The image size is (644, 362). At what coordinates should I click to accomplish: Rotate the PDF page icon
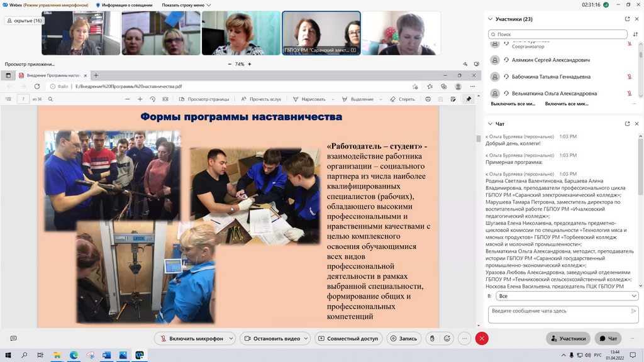click(x=152, y=99)
